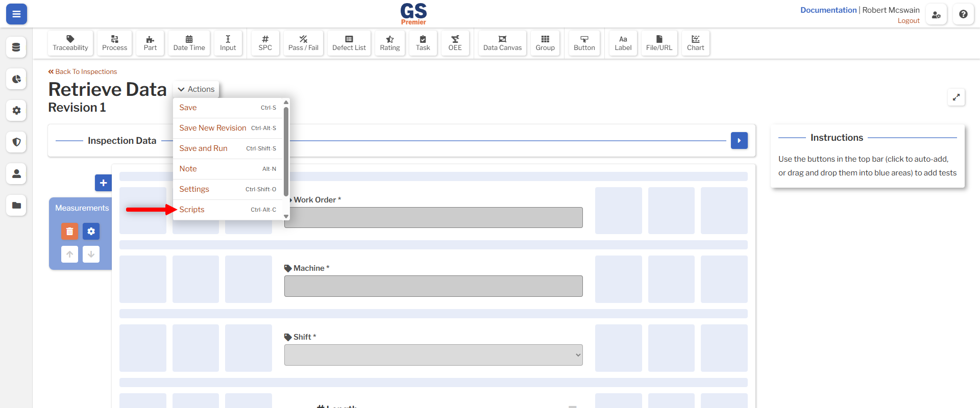The height and width of the screenshot is (408, 980).
Task: Click the Actions menu scrollbar up arrow
Action: pyautogui.click(x=286, y=102)
